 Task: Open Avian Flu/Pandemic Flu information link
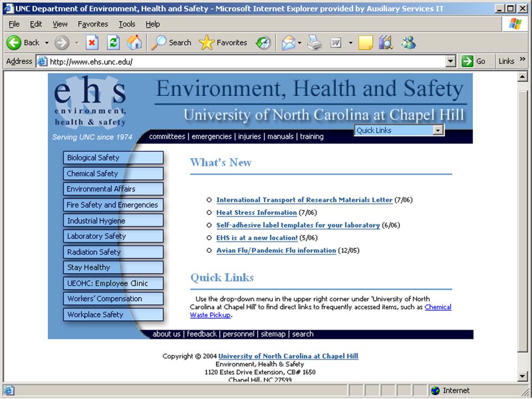[x=276, y=250]
